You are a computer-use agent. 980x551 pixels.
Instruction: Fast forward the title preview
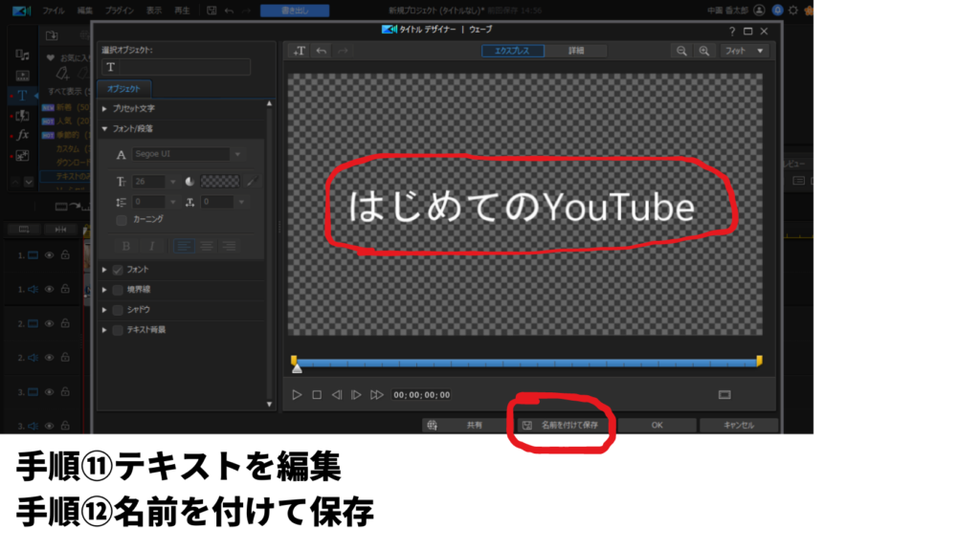point(376,395)
